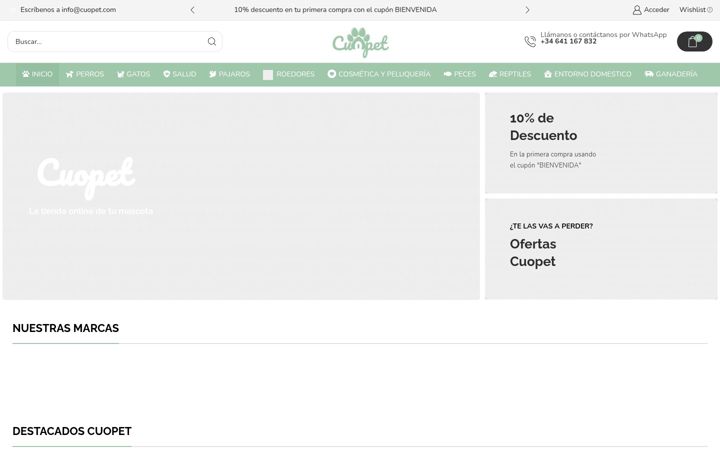Viewport: 720px width, 450px height.
Task: Open the PÁJAROS category menu
Action: (x=230, y=74)
